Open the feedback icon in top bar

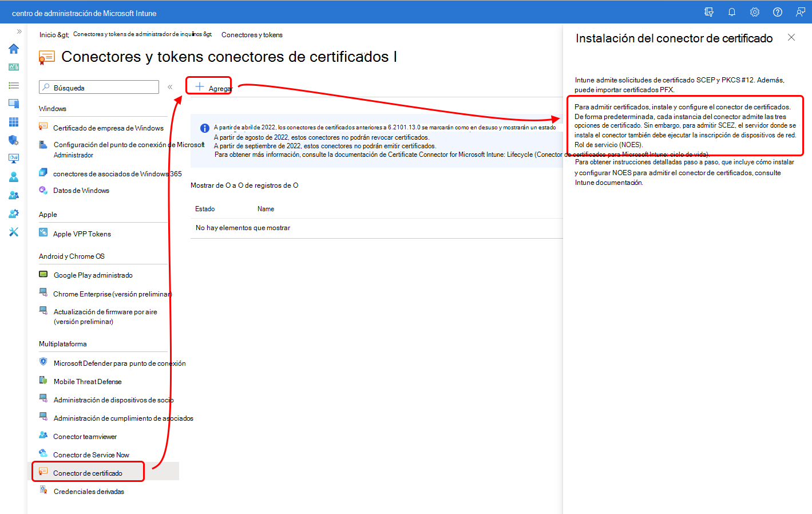801,12
